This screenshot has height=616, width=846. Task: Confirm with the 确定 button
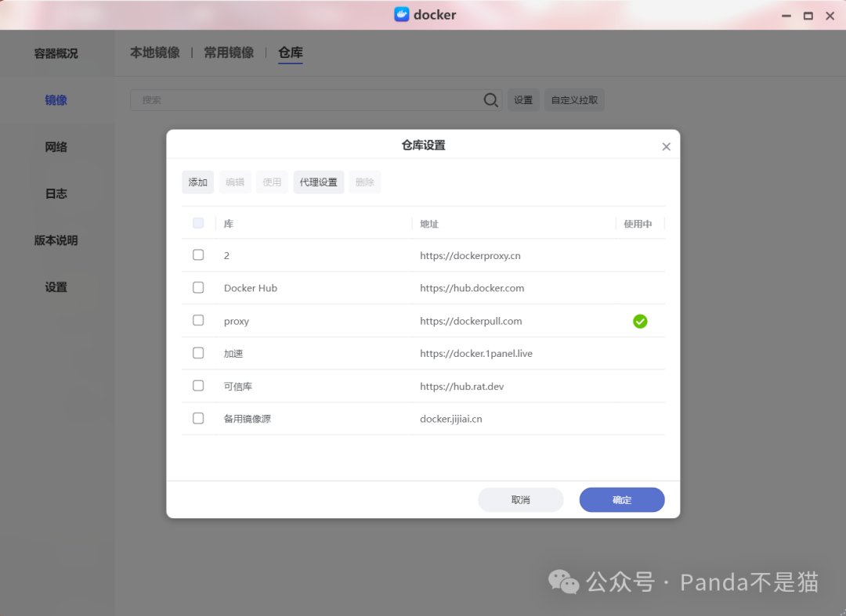(x=622, y=500)
